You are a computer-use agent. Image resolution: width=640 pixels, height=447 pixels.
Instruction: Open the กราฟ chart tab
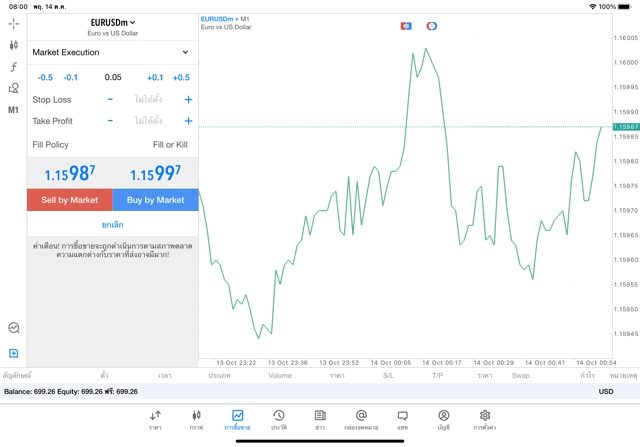pyautogui.click(x=196, y=420)
